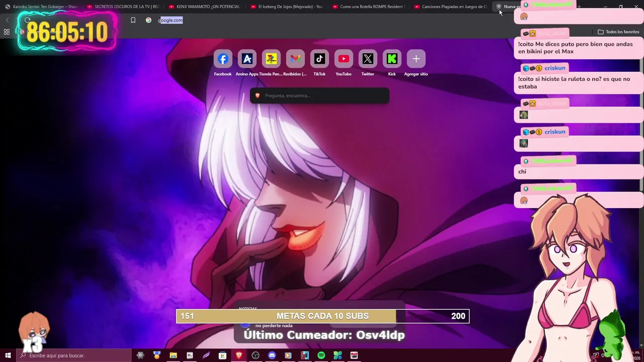Open the Gmail Recibidos shortcut tile

[x=295, y=59]
